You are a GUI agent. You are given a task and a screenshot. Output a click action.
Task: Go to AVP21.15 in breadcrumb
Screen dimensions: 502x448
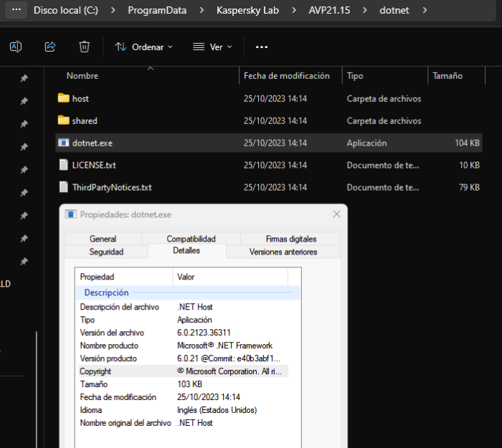(329, 10)
